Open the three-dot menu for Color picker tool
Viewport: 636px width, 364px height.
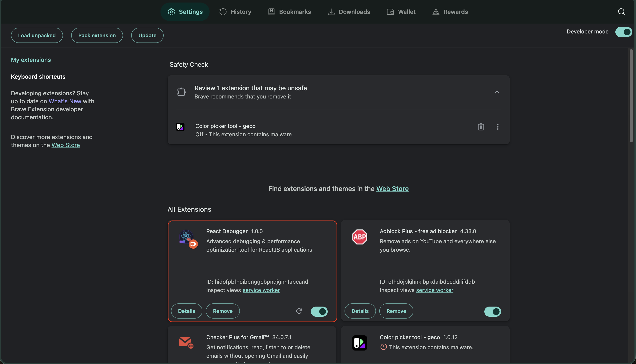click(498, 127)
